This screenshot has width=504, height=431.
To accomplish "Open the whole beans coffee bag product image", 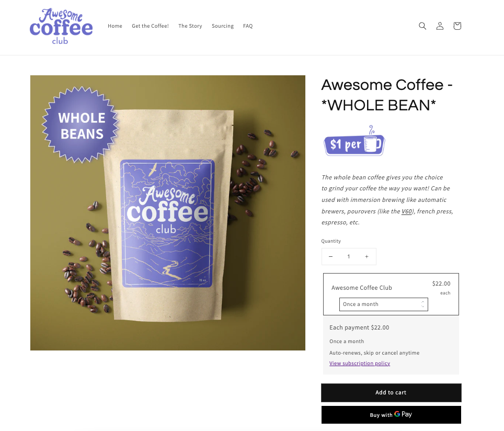I will tap(167, 213).
